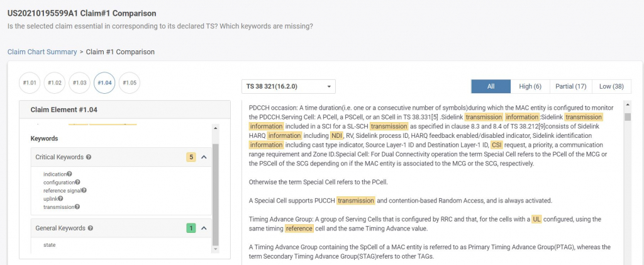Select claim element #1.01
The image size is (644, 265).
pyautogui.click(x=30, y=83)
